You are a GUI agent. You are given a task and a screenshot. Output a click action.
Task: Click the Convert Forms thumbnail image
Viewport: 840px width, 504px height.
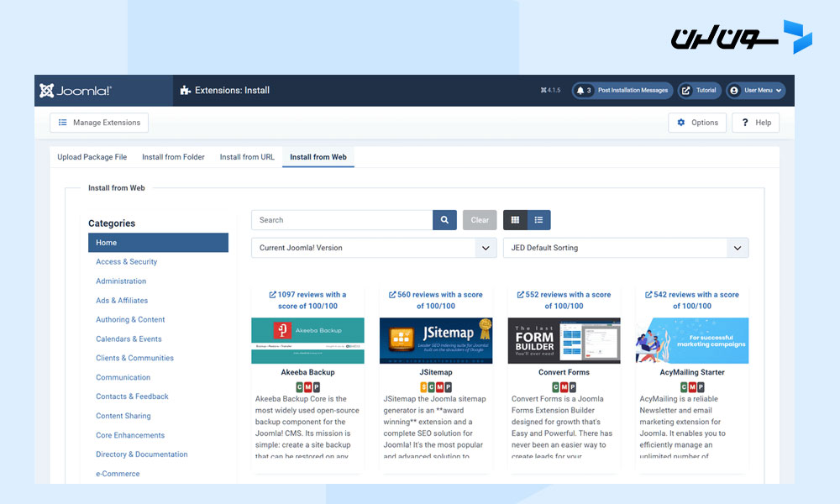click(x=564, y=341)
